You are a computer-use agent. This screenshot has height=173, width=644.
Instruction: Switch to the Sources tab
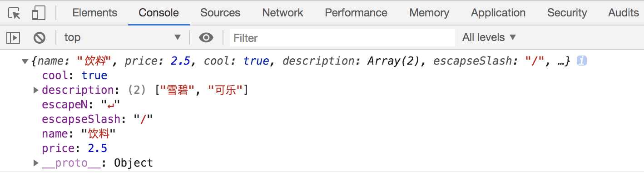(220, 13)
